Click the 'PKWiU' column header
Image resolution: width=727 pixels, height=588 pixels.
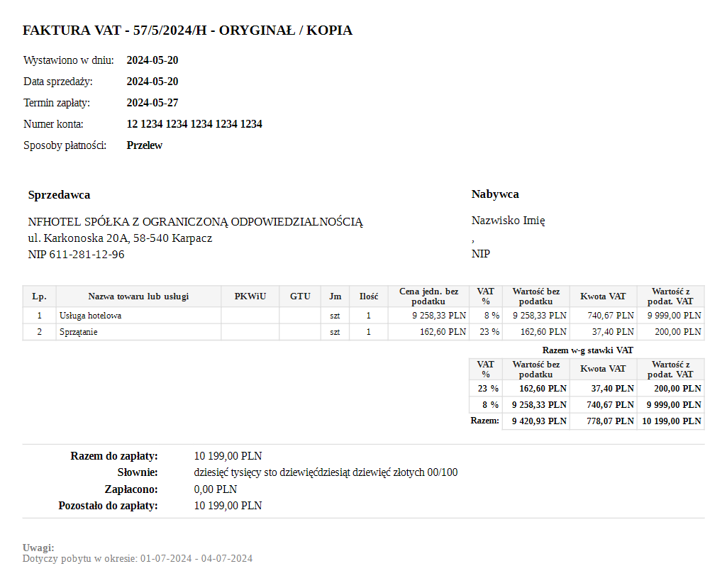(x=250, y=296)
